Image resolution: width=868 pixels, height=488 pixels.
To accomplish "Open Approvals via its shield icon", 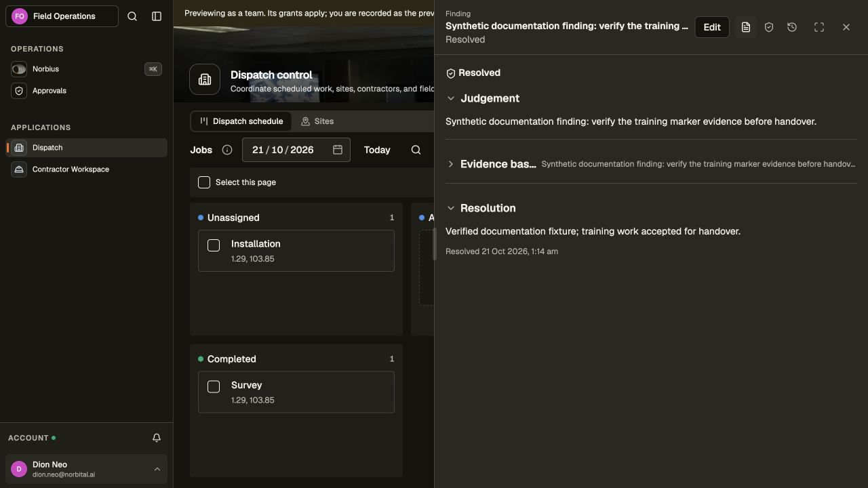I will (x=19, y=91).
